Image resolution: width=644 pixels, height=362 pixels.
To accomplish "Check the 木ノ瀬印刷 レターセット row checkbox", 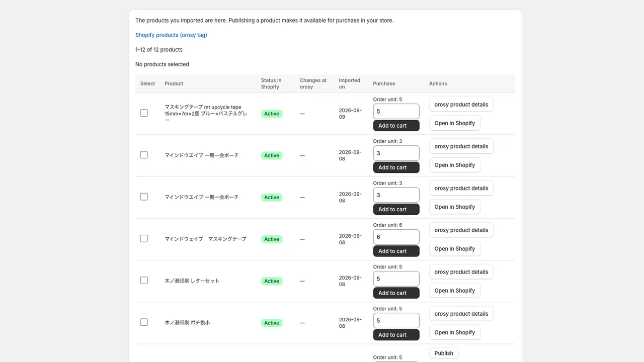I will pyautogui.click(x=144, y=281).
